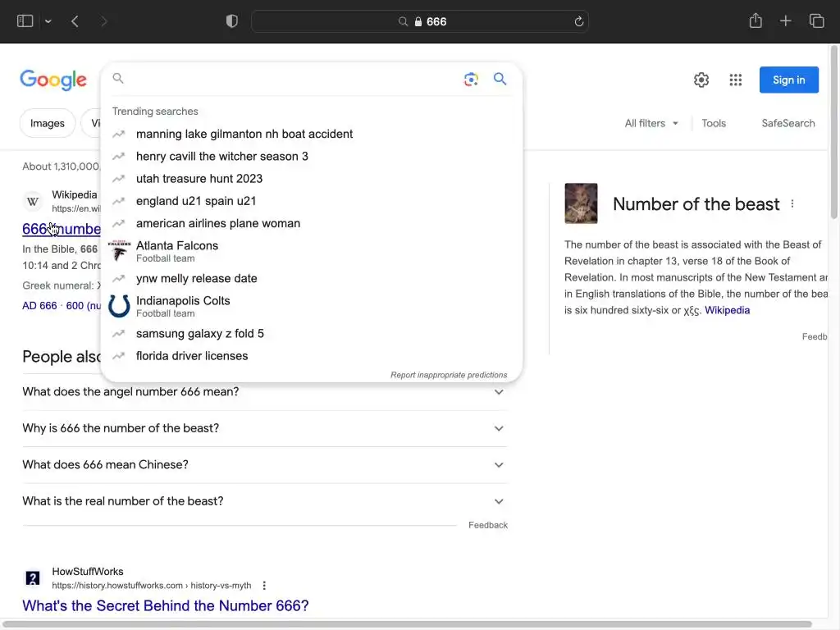
Task: Expand 'What is the real number of the beast?'
Action: [x=265, y=501]
